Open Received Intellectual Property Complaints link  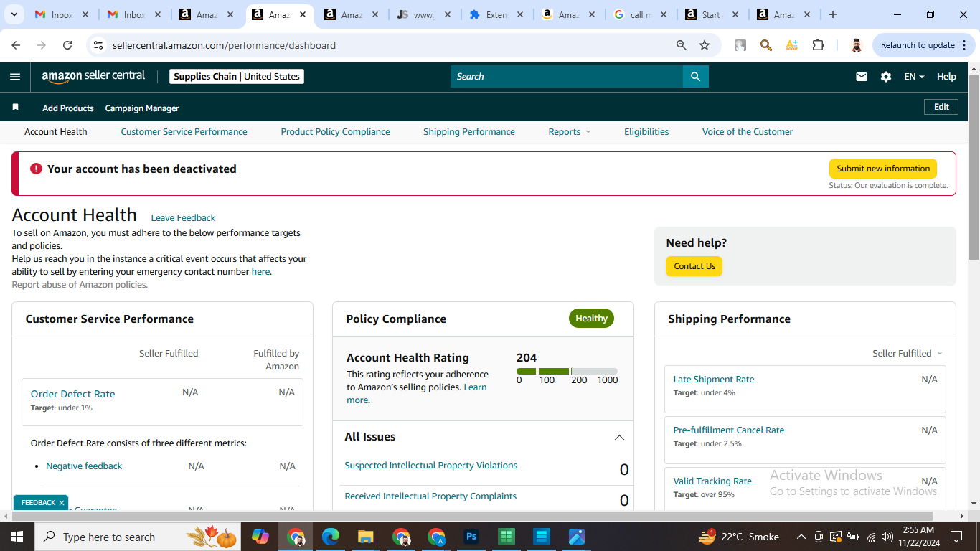tap(430, 496)
